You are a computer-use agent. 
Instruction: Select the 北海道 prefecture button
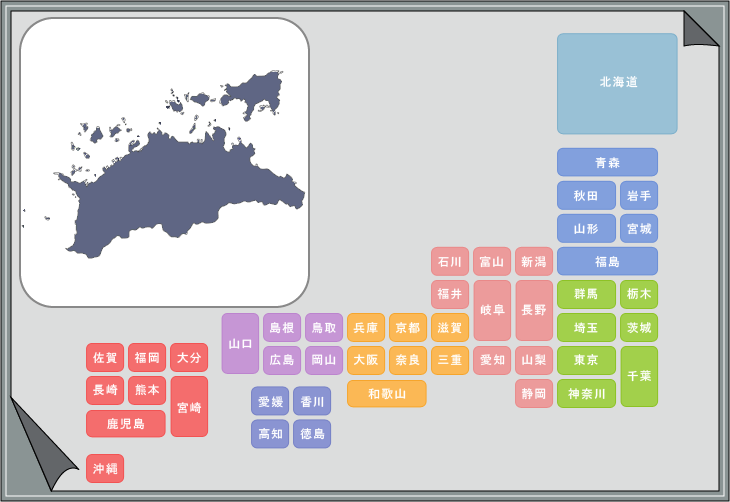[x=617, y=83]
